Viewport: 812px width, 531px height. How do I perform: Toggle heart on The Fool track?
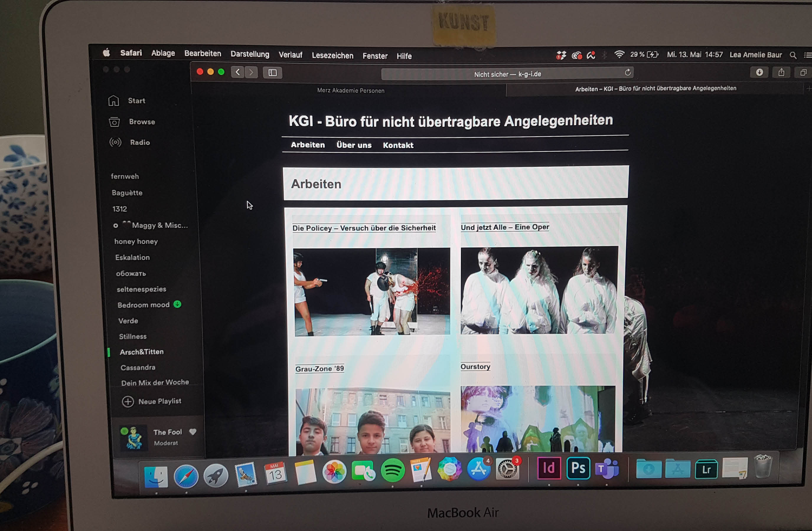(193, 432)
